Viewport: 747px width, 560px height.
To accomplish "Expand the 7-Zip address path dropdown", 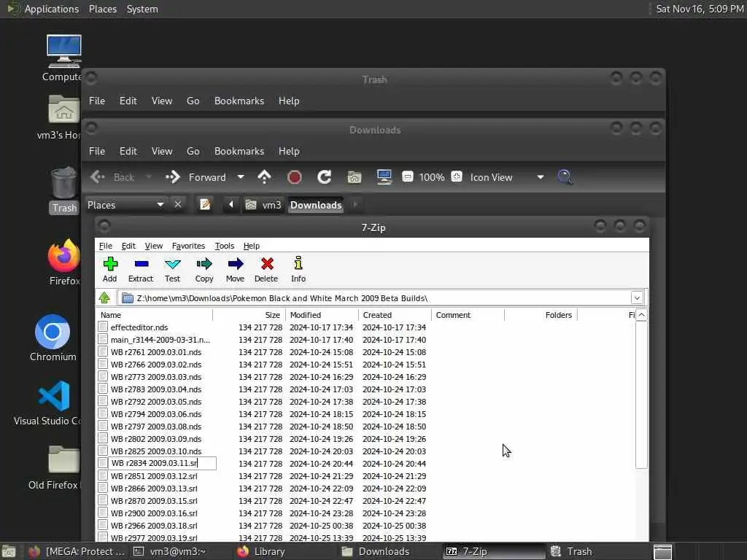I will pyautogui.click(x=637, y=298).
